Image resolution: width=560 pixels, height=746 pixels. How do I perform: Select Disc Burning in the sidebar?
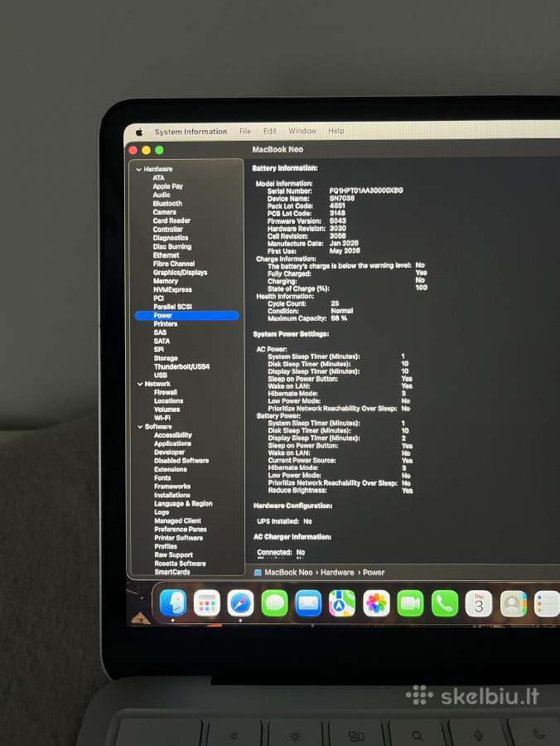pos(172,246)
